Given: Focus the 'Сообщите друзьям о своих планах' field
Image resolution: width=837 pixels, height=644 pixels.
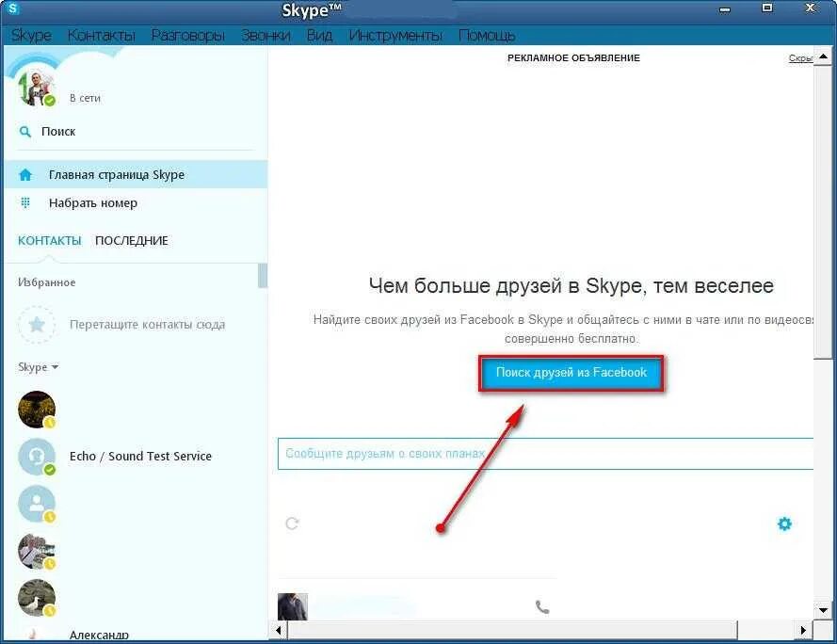Looking at the screenshot, I should [545, 454].
